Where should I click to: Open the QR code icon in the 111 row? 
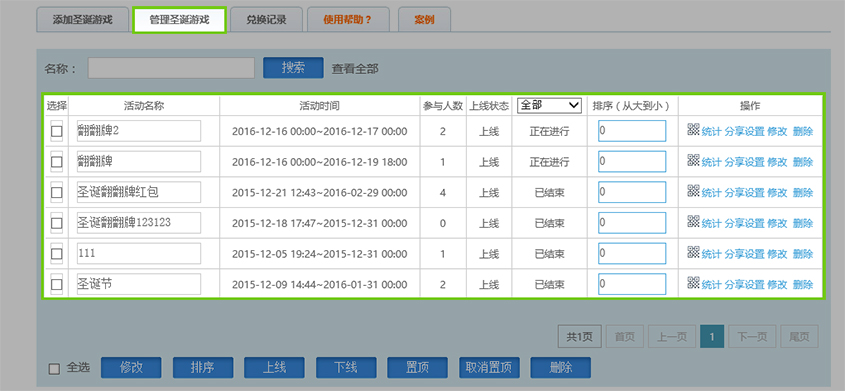point(693,252)
